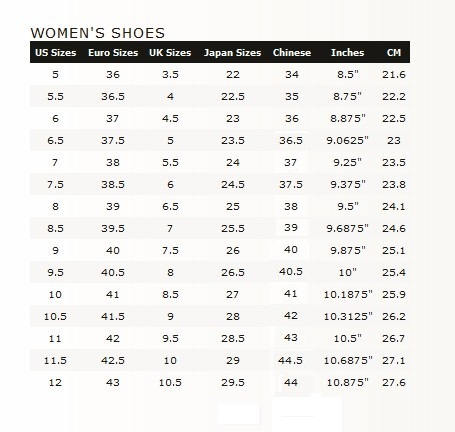Click the CM column header

click(394, 53)
